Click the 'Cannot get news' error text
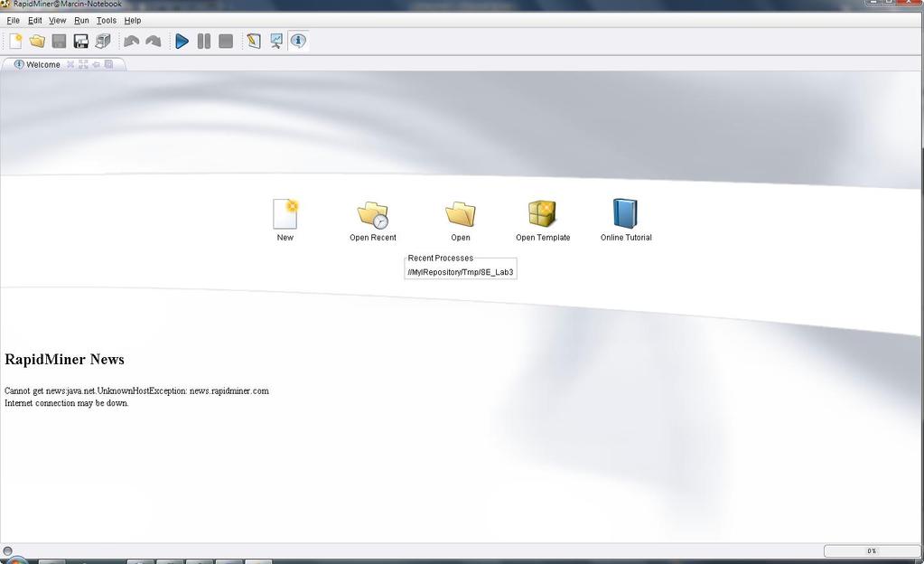924x564 pixels. [136, 390]
